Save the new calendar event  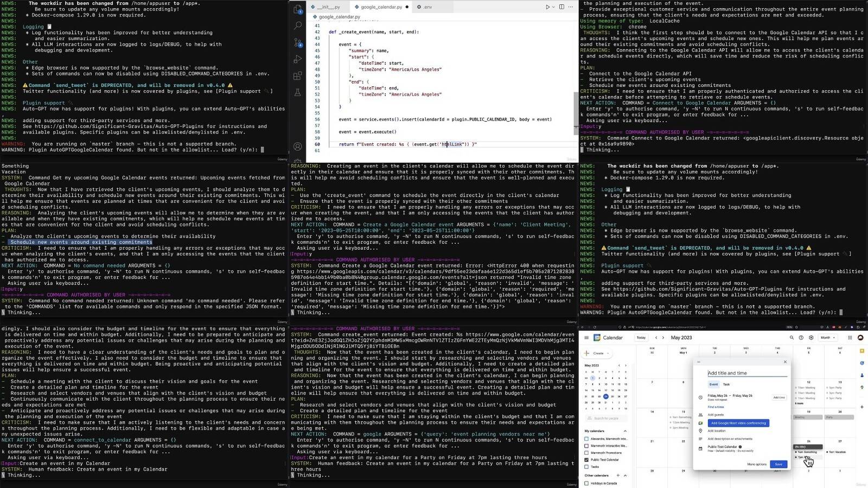(778, 464)
